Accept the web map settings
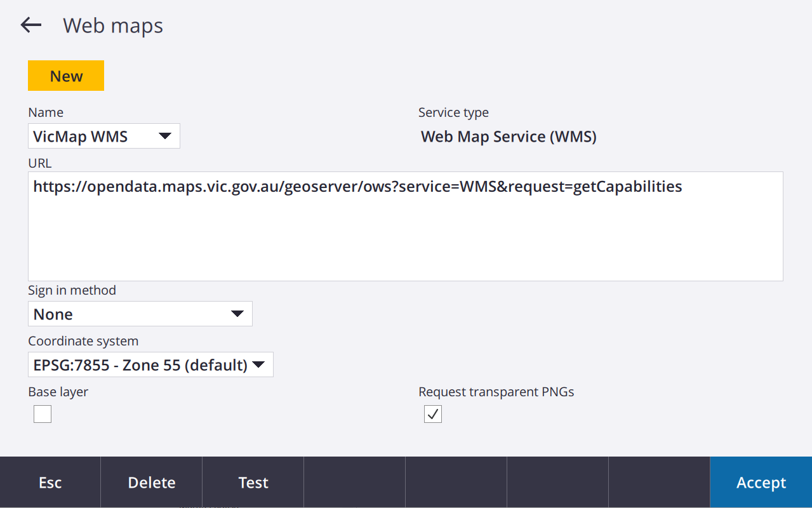This screenshot has height=508, width=812. pos(761,483)
